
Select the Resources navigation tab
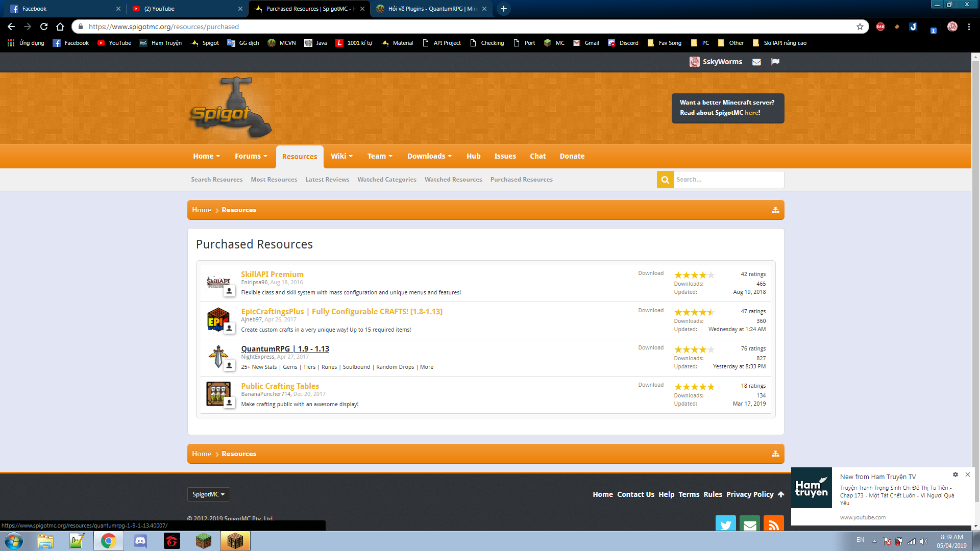pos(299,157)
